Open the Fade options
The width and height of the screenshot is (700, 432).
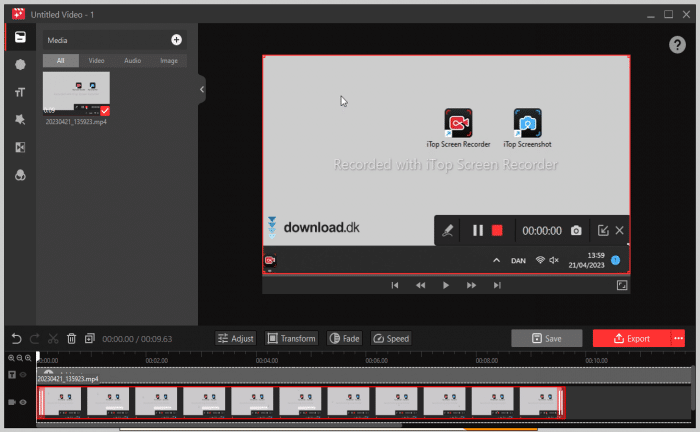tap(344, 339)
